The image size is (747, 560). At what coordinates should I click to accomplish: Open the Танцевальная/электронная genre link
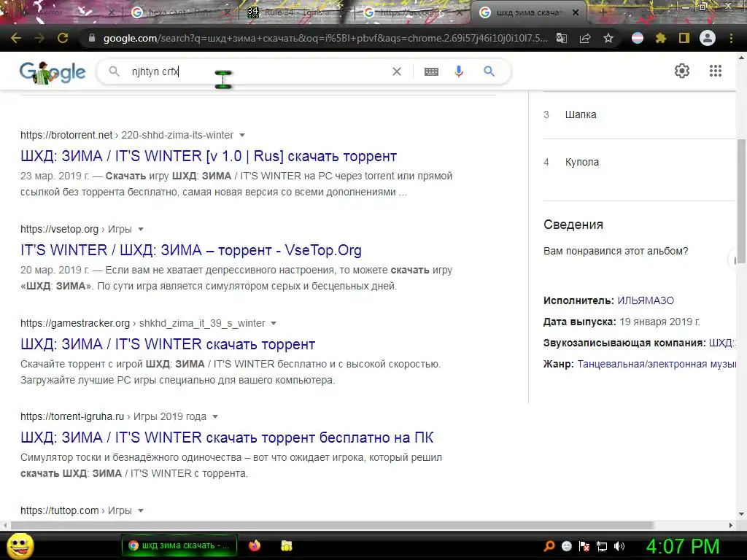(657, 364)
